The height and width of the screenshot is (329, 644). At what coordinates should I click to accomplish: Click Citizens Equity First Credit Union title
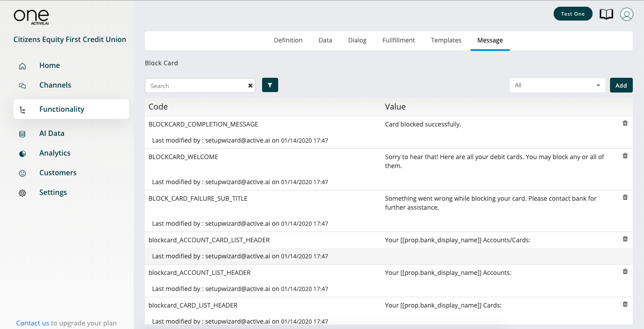tap(70, 39)
